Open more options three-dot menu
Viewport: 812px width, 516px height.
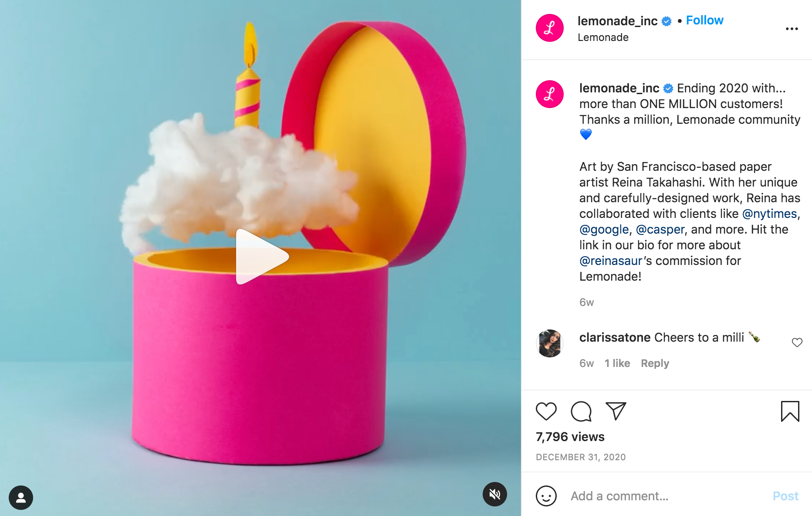coord(792,29)
